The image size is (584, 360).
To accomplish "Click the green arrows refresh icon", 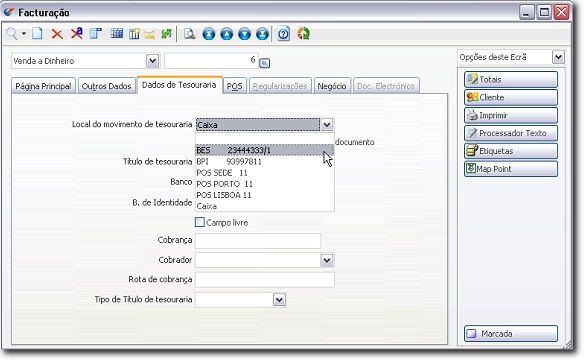I will pos(166,34).
